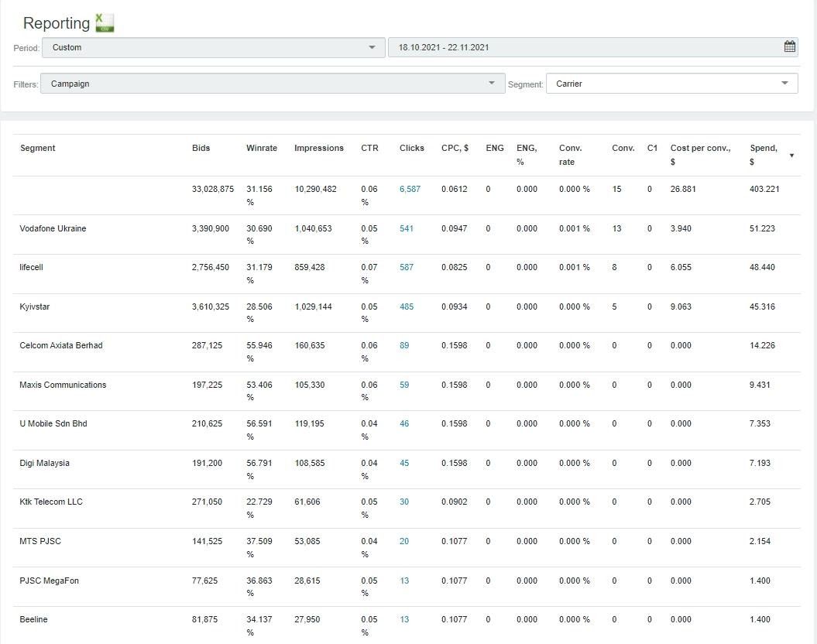Sort table by the Bids column header

pyautogui.click(x=201, y=148)
